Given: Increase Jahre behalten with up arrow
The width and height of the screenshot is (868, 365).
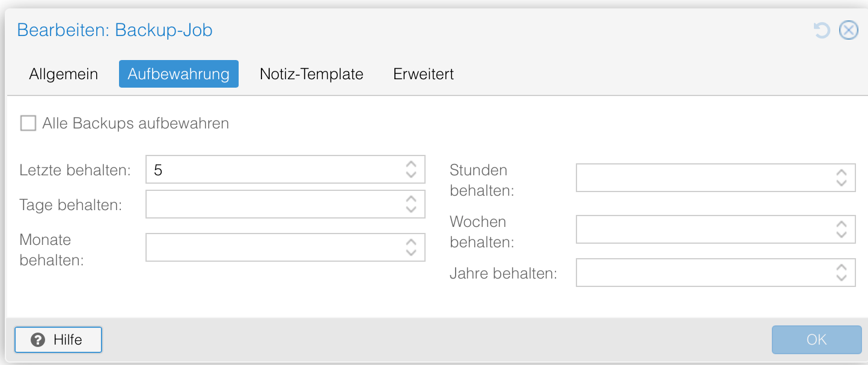Looking at the screenshot, I should [x=842, y=267].
